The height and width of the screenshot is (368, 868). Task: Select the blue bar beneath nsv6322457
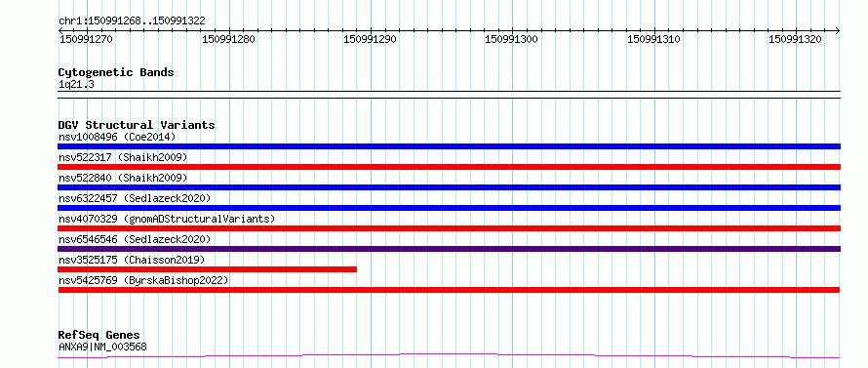pyautogui.click(x=449, y=208)
